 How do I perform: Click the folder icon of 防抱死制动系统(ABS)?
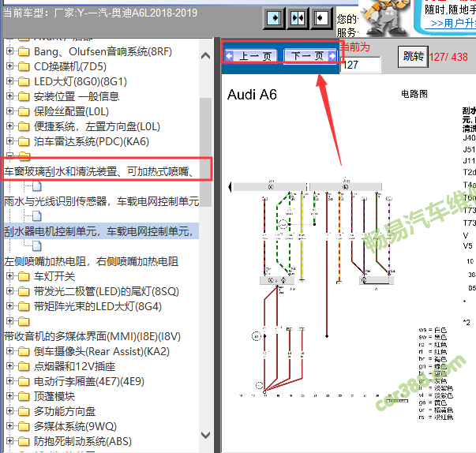(x=24, y=442)
